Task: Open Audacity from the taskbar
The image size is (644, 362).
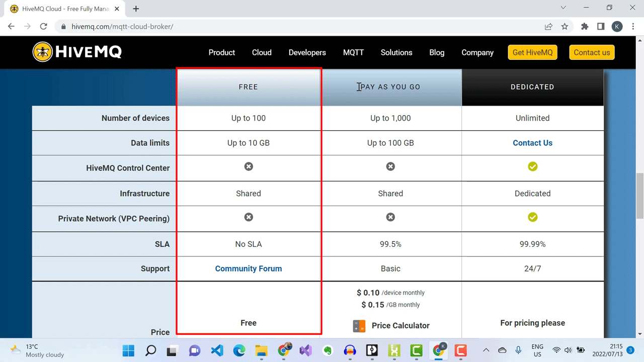Action: [x=350, y=350]
